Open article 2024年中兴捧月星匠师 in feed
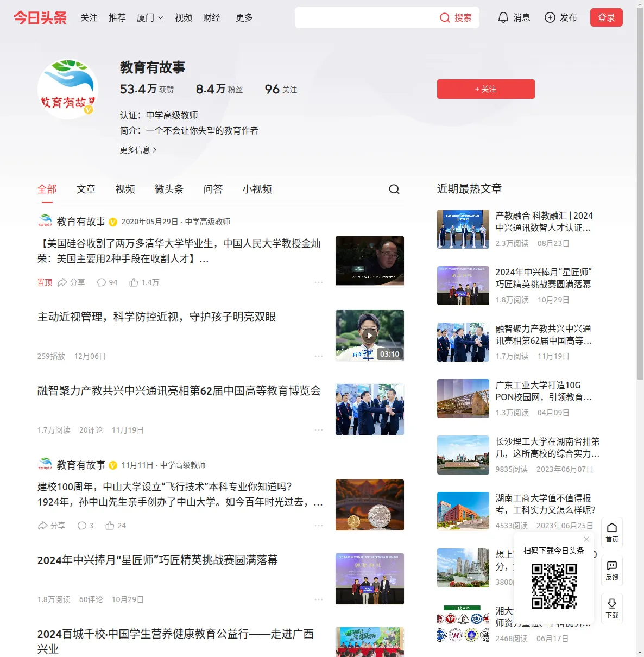 click(157, 560)
